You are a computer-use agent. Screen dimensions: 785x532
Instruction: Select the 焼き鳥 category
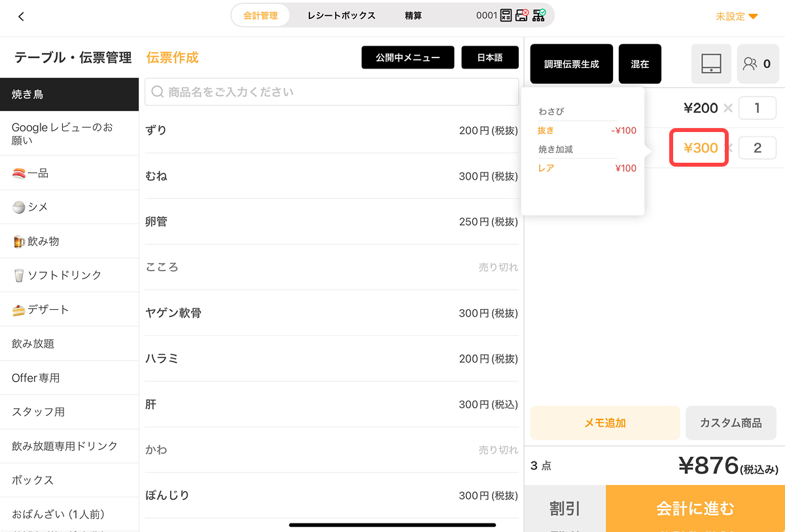(x=69, y=94)
